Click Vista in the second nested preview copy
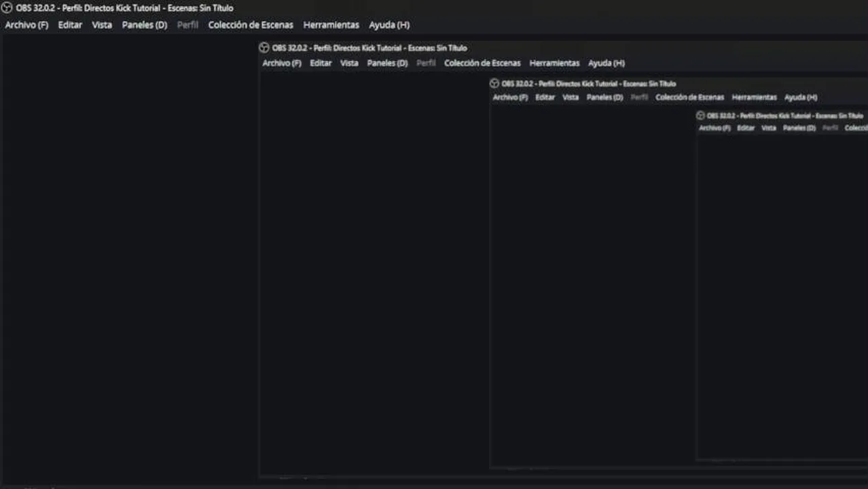The height and width of the screenshot is (489, 868). (571, 97)
